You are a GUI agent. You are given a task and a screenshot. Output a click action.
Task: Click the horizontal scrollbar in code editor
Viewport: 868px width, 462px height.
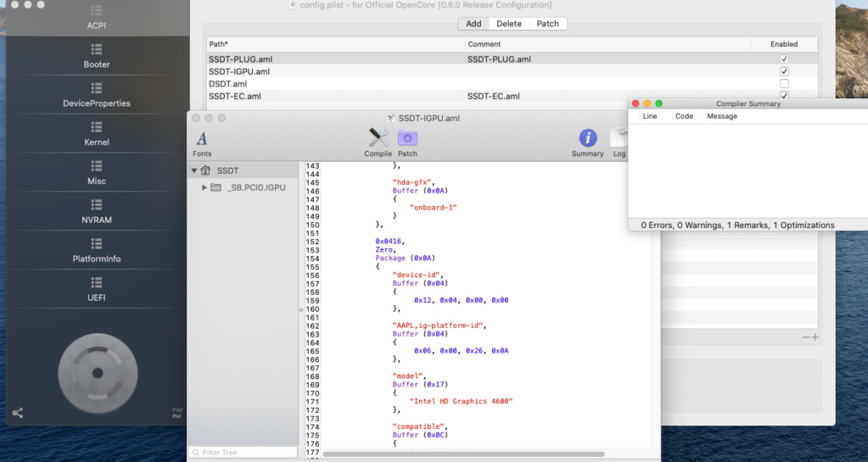click(463, 454)
